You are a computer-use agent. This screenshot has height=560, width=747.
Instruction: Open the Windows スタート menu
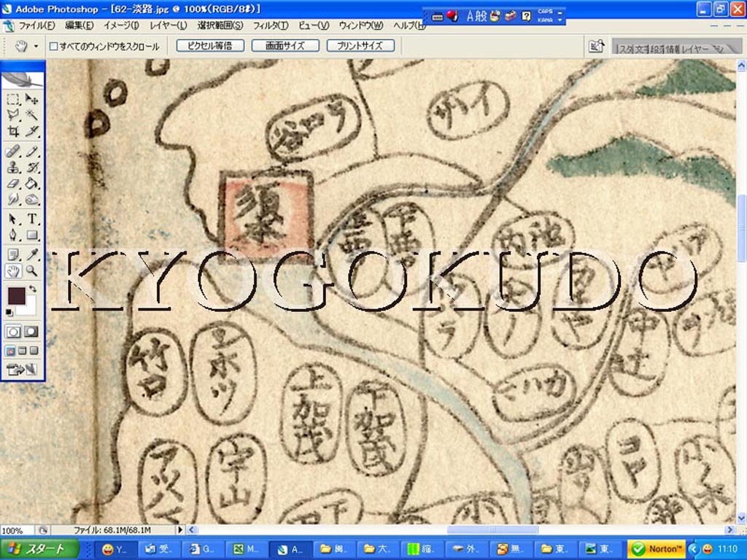click(x=39, y=549)
